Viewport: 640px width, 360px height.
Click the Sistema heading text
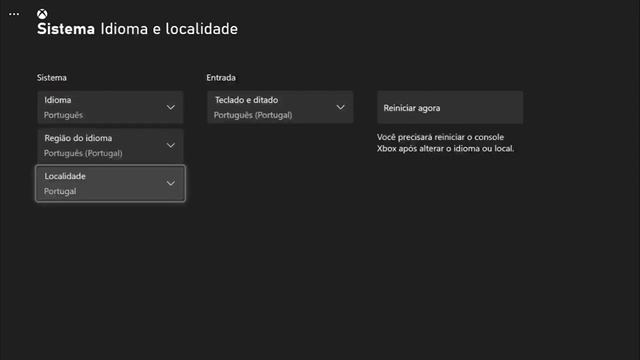[x=66, y=29]
